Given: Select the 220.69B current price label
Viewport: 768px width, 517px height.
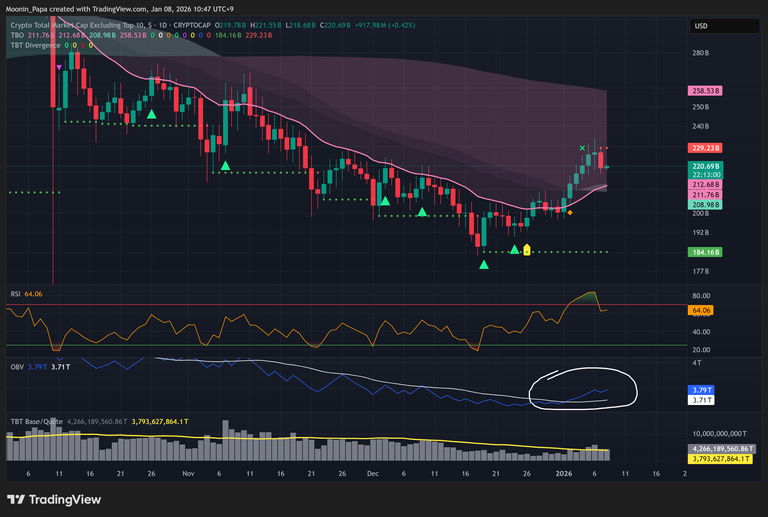Looking at the screenshot, I should point(705,166).
